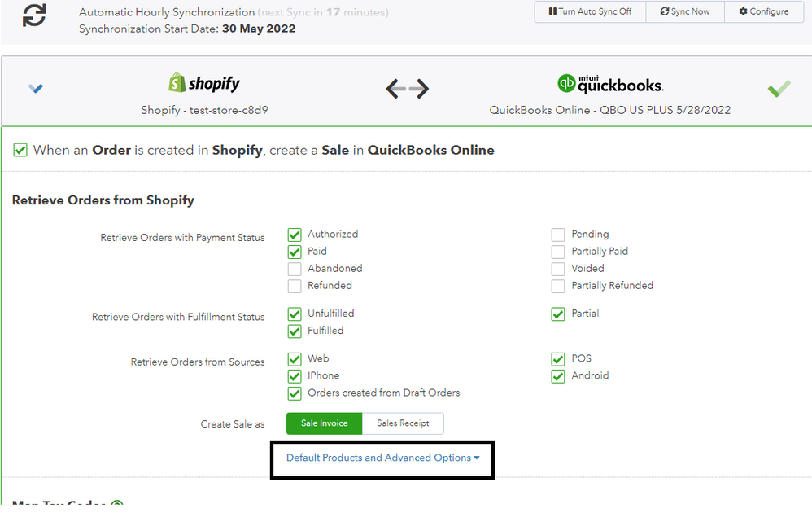This screenshot has height=522, width=812.
Task: Enable the Refunded payment status
Action: click(x=295, y=286)
